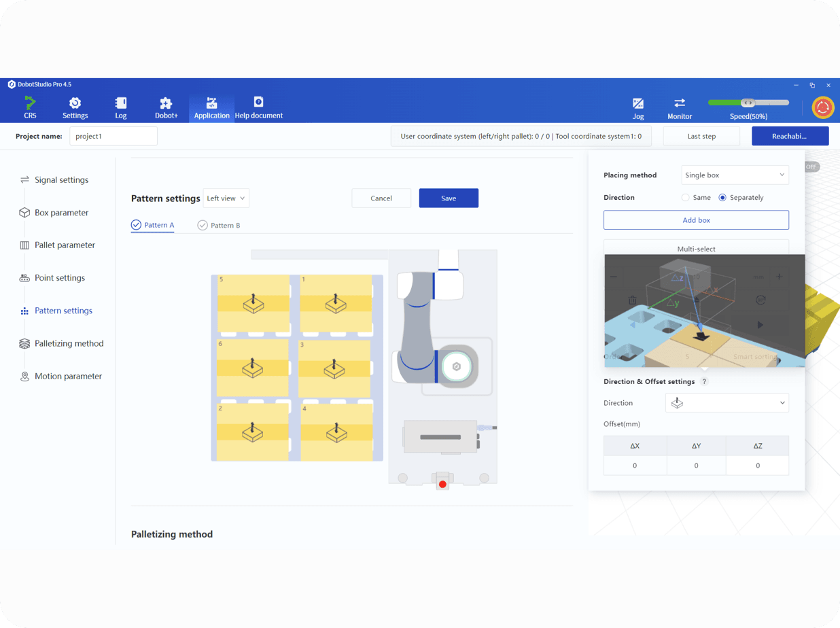Select the Same direction radio button

coord(685,198)
